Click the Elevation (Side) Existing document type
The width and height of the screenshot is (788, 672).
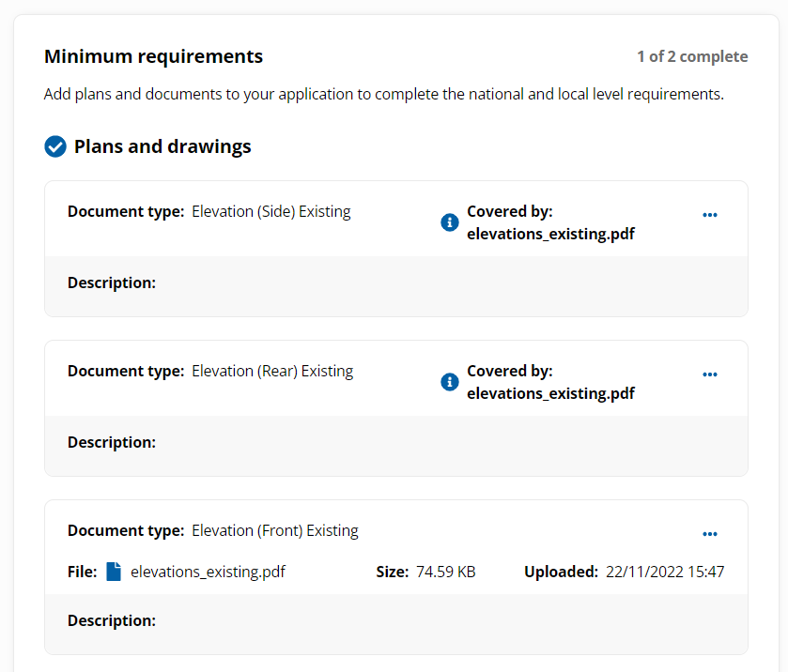tap(270, 211)
